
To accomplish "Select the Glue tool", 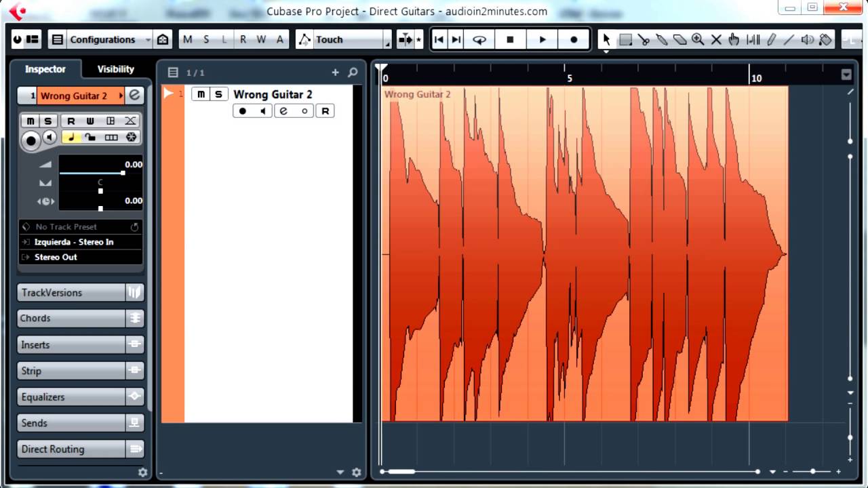I will [662, 39].
